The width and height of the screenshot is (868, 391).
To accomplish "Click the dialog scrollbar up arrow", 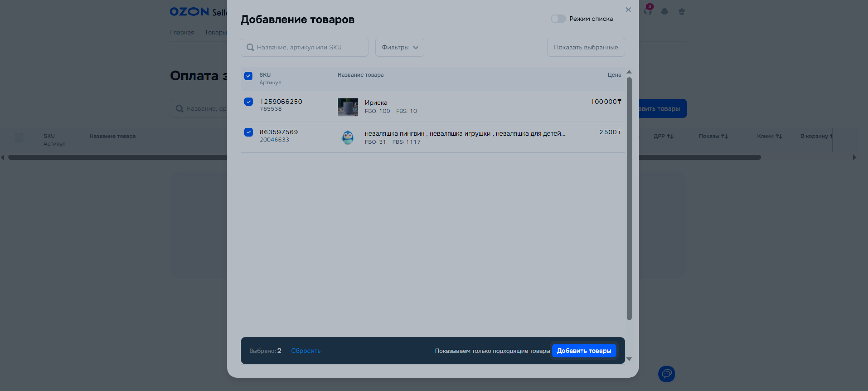I will pyautogui.click(x=629, y=72).
